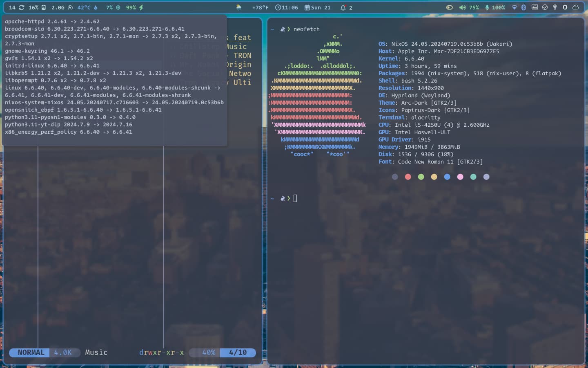Click the package update refresh icon

22,7
